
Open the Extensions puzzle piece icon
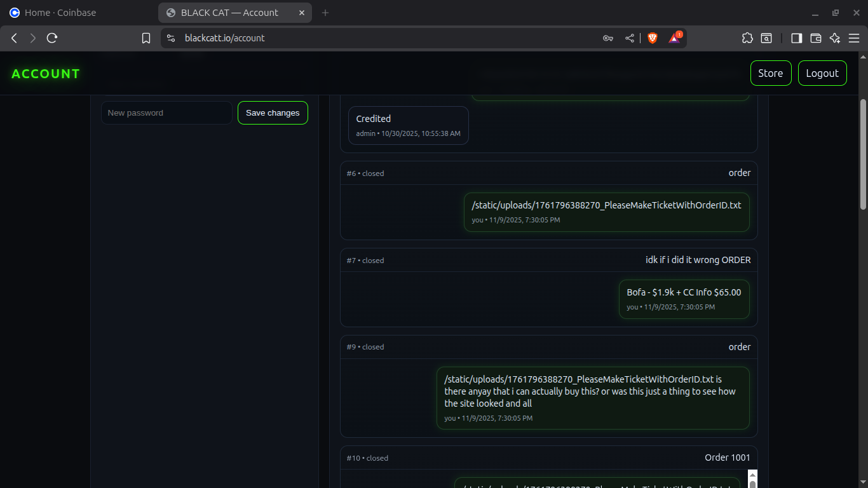pyautogui.click(x=747, y=38)
